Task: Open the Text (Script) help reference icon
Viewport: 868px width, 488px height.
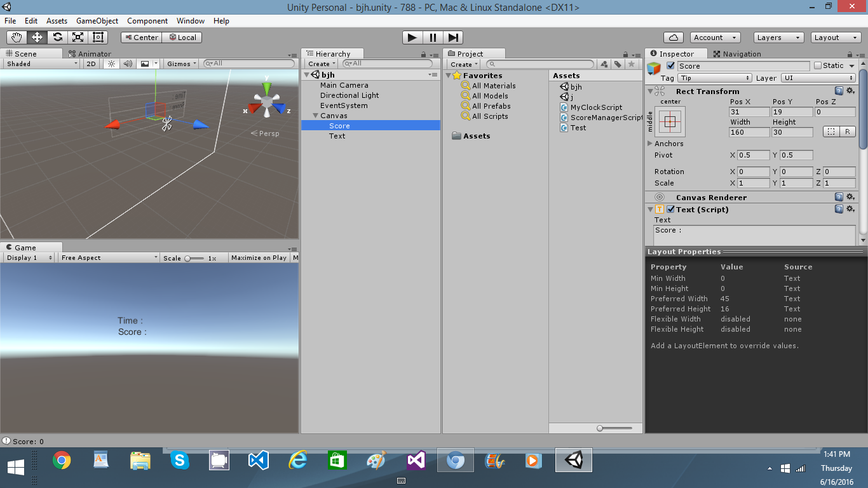Action: click(x=839, y=209)
